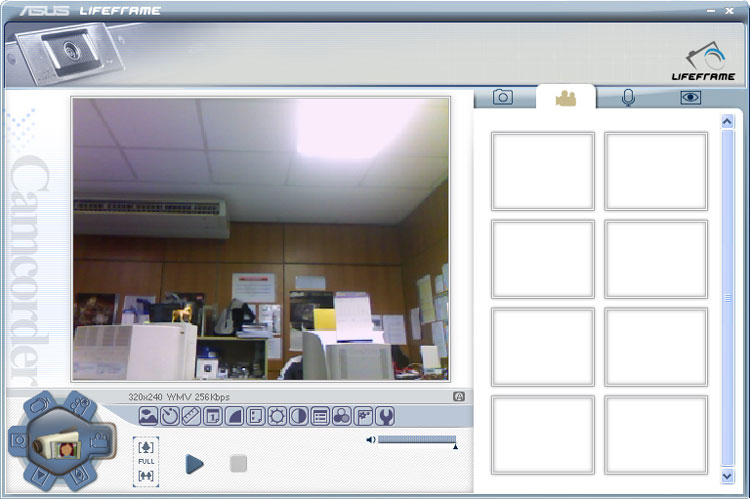Open the wrench settings tool
Screen dimensions: 750x499
385,416
